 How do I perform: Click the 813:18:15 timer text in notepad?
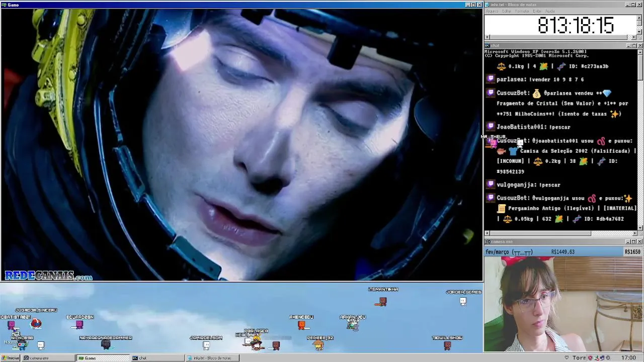[x=576, y=25]
